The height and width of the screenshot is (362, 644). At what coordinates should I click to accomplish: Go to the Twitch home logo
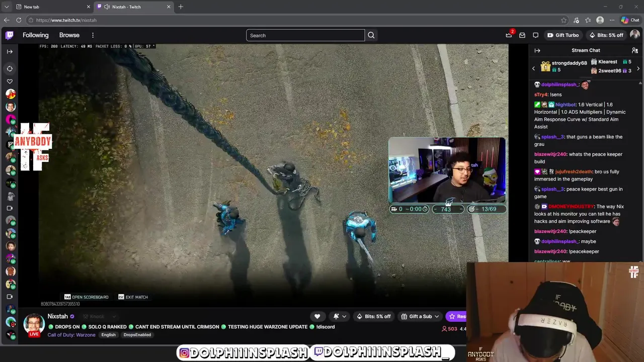pos(10,35)
